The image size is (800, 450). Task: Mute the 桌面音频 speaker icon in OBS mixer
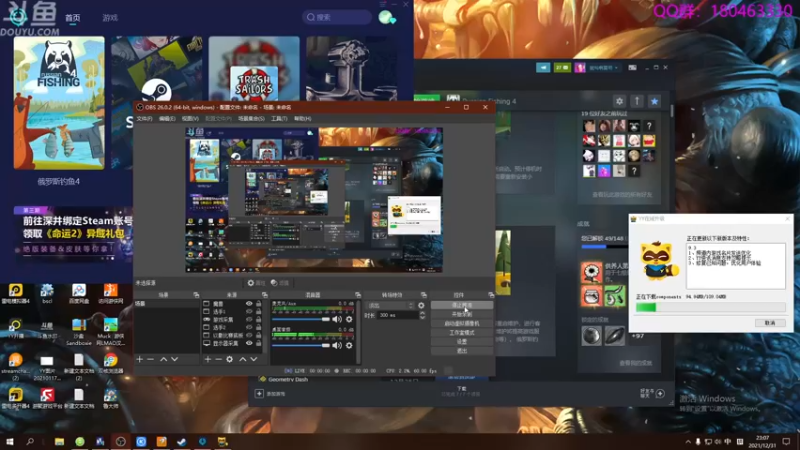tap(337, 345)
